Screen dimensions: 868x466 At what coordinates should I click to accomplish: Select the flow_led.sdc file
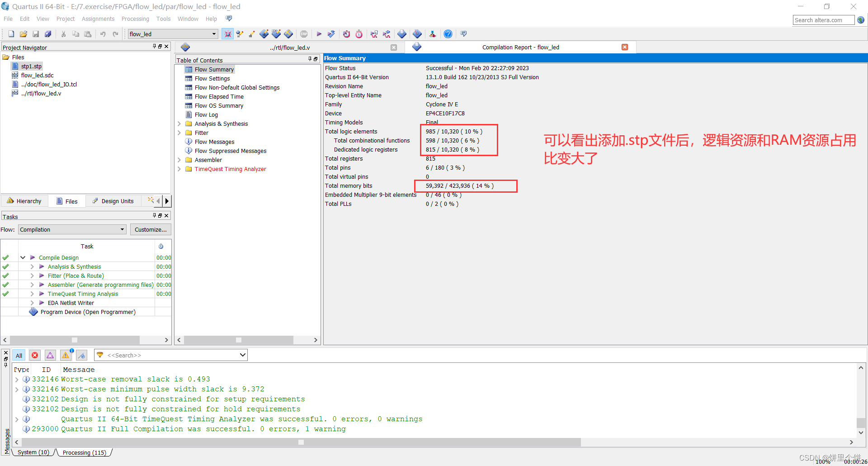[37, 75]
